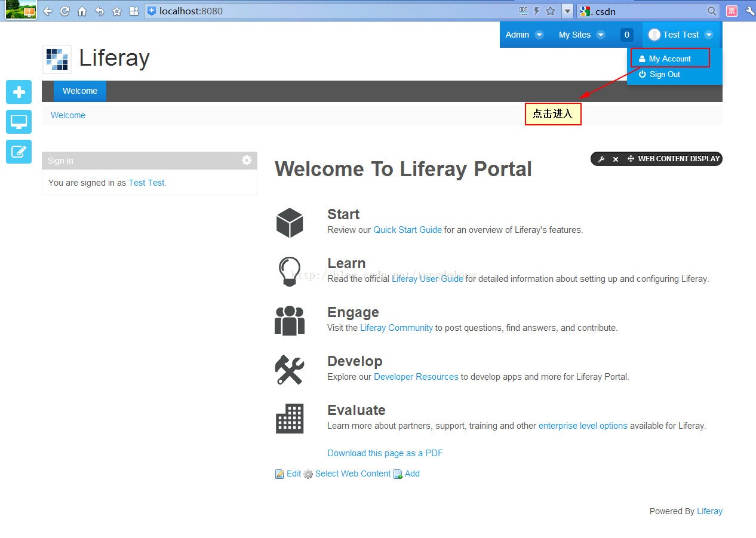Open the enterprise level options link
This screenshot has height=538, width=756.
click(x=583, y=426)
